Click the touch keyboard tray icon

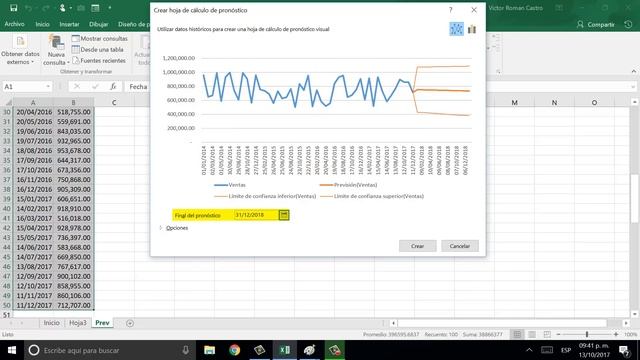[x=547, y=350]
